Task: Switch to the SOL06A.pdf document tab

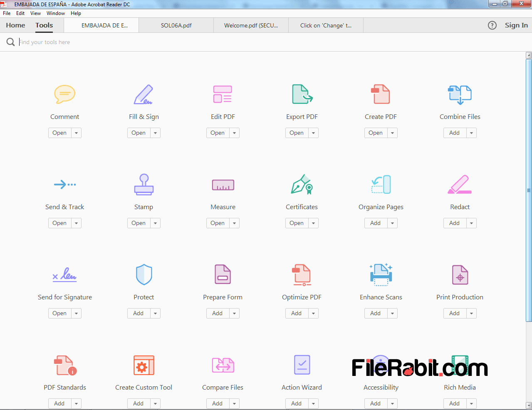Action: pos(176,25)
